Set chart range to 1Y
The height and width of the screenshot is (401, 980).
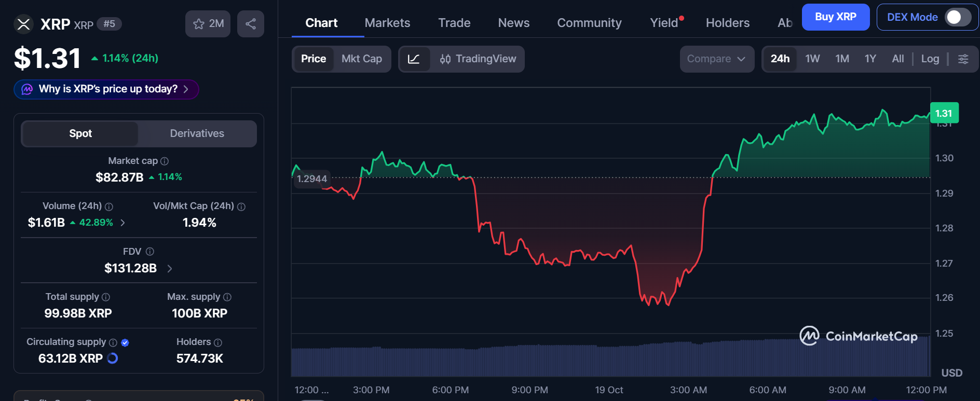coord(870,59)
